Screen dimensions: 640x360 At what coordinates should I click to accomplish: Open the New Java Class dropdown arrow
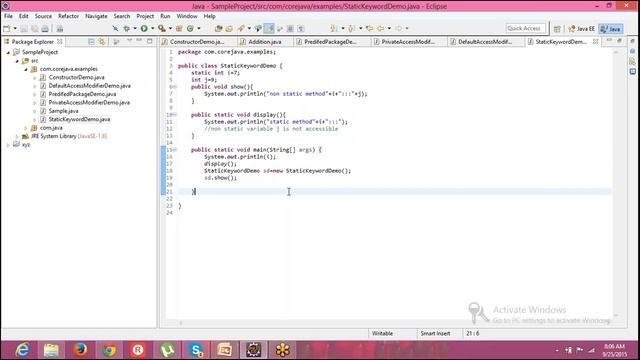[199, 29]
